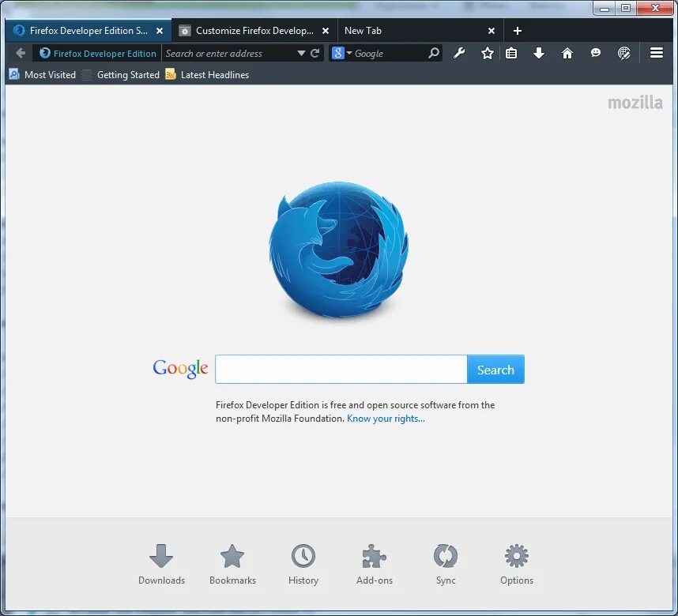Open Bookmarks shortcut at page bottom
This screenshot has height=616, width=678.
[x=232, y=564]
